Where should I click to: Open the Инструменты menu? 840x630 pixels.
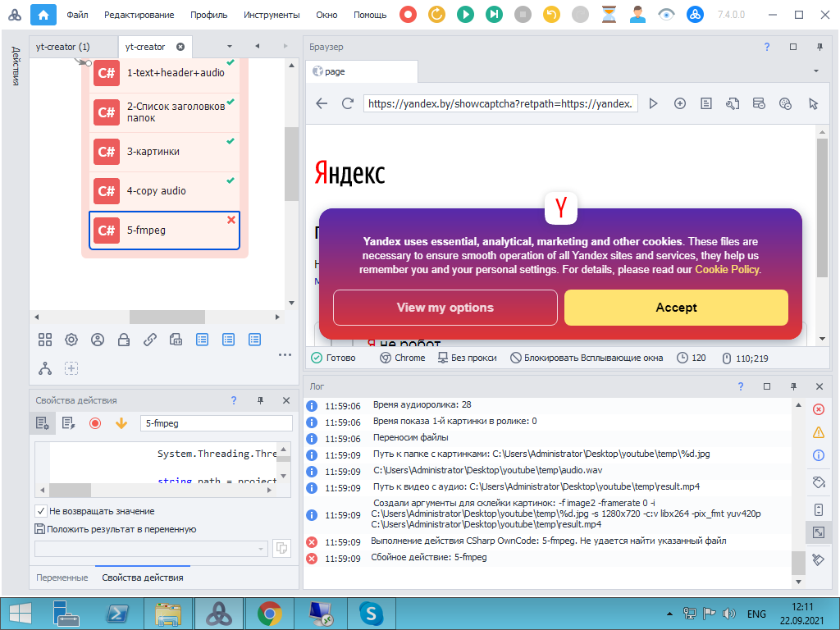[x=272, y=15]
